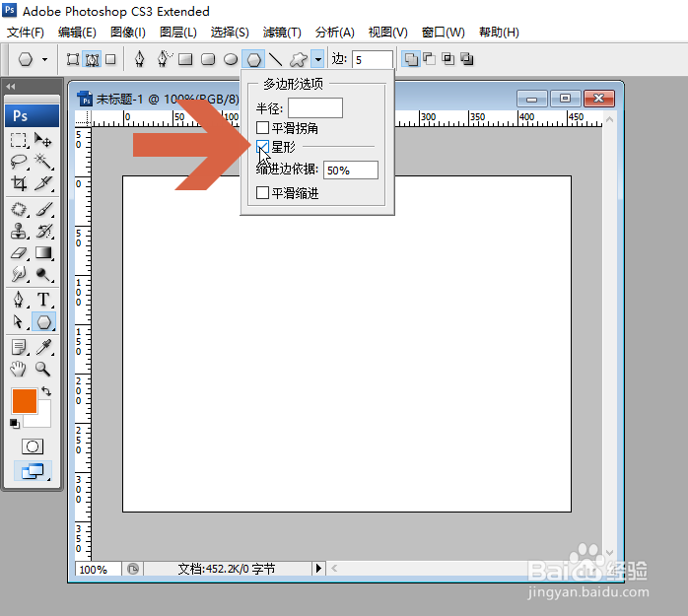Open the 编辑(E) menu
The image size is (688, 616).
pyautogui.click(x=77, y=32)
